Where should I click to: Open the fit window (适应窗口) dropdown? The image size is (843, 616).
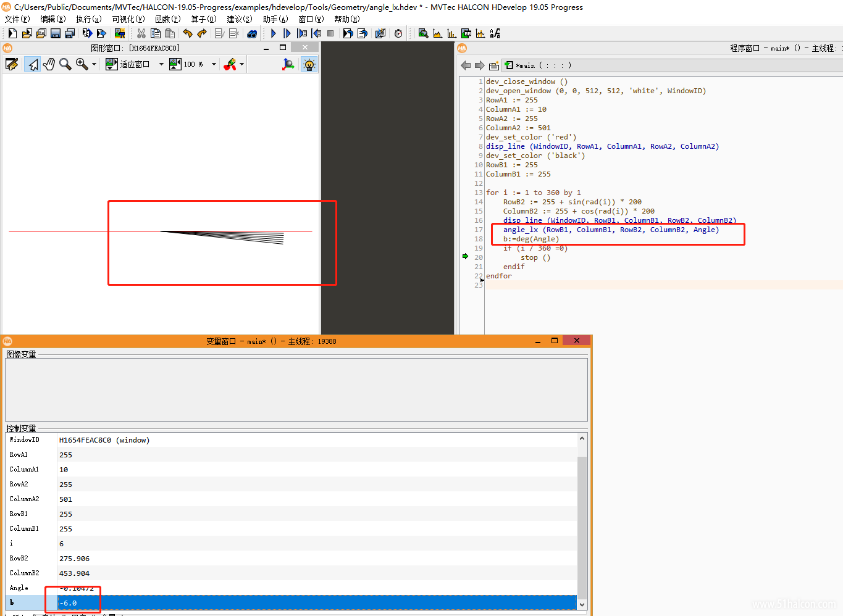coord(161,64)
